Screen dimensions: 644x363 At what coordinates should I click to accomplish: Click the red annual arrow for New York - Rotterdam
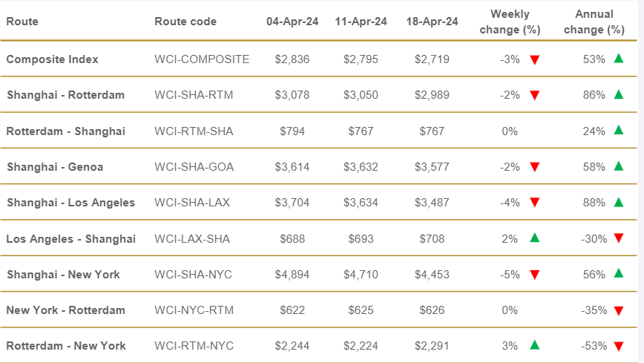pyautogui.click(x=618, y=310)
